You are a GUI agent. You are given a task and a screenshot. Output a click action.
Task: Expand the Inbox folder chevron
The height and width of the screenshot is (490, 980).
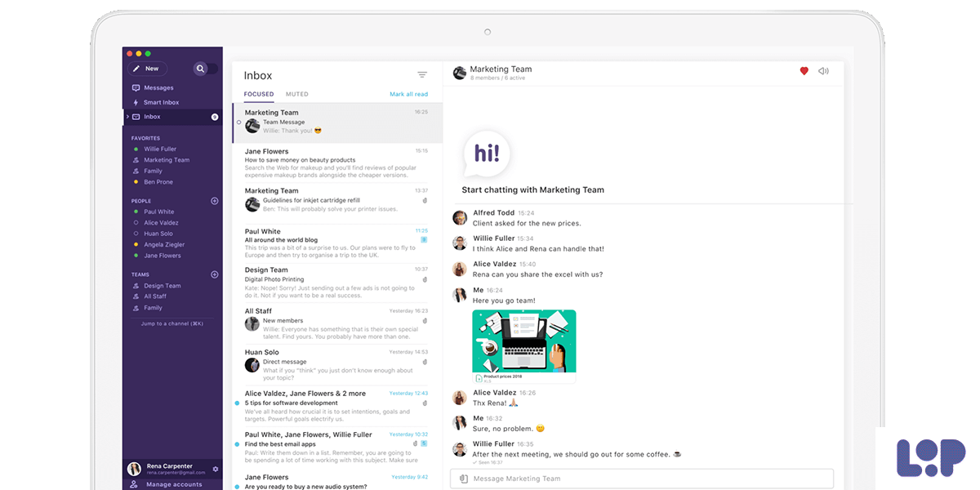(x=127, y=117)
